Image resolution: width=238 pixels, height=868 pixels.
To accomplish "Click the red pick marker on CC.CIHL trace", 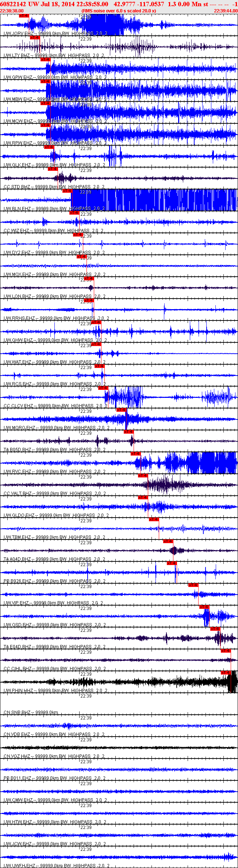I will click(226, 651).
